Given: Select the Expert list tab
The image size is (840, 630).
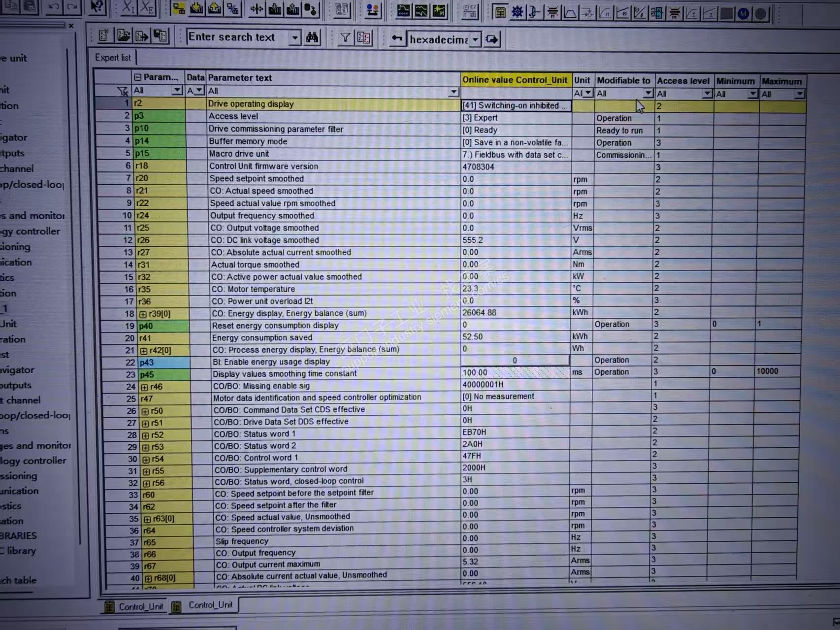Looking at the screenshot, I should [x=113, y=58].
